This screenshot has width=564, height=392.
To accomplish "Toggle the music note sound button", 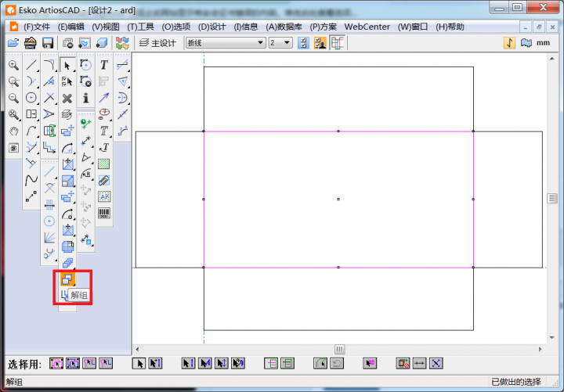I will pyautogui.click(x=509, y=42).
